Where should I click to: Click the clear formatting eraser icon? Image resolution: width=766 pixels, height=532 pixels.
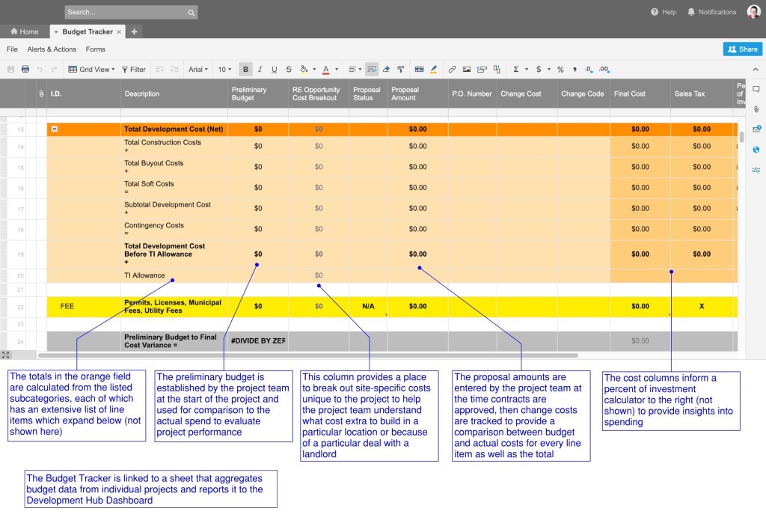click(386, 70)
